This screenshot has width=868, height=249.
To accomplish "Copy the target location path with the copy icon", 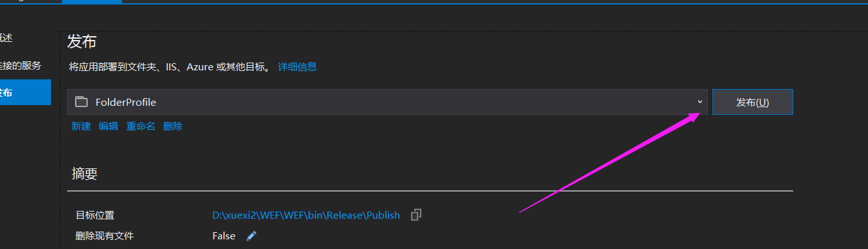I will 417,215.
